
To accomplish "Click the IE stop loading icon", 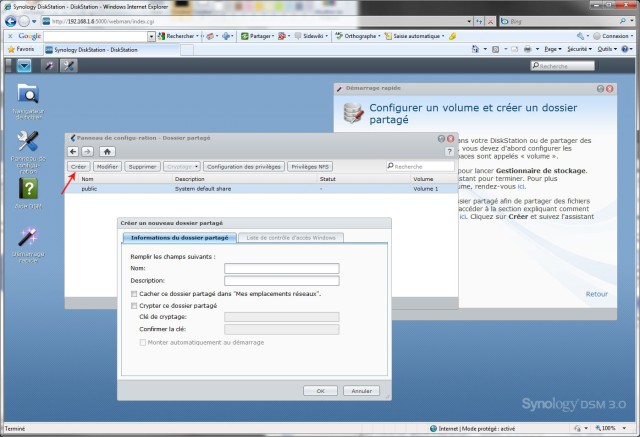I will [491, 21].
